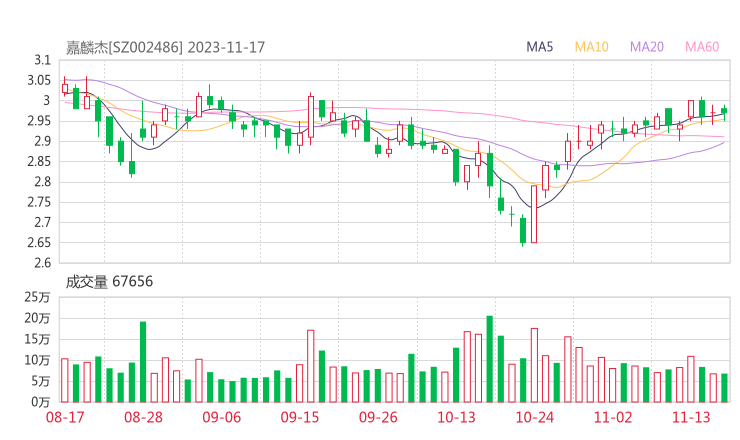Click the 5万 volume axis label
This screenshot has width=740, height=440.
pyautogui.click(x=41, y=381)
